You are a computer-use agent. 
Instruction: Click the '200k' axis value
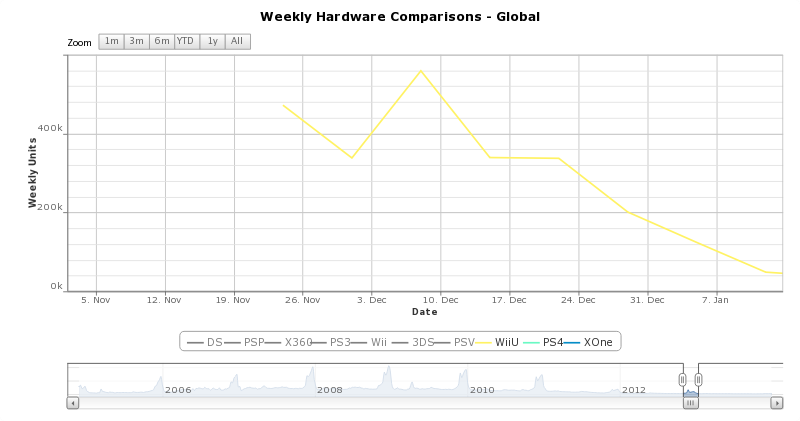pyautogui.click(x=50, y=207)
